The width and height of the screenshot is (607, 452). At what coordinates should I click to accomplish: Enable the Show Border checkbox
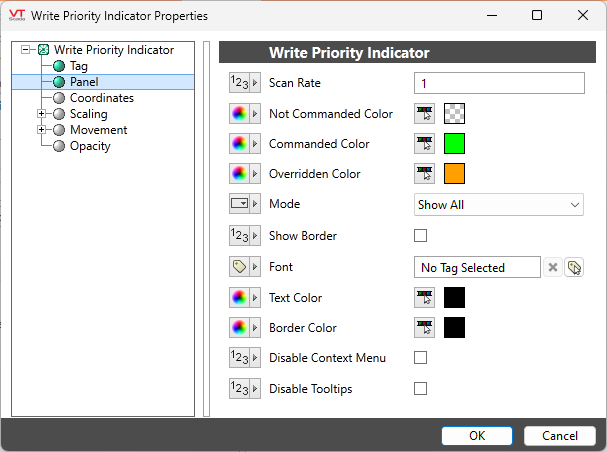tap(421, 236)
